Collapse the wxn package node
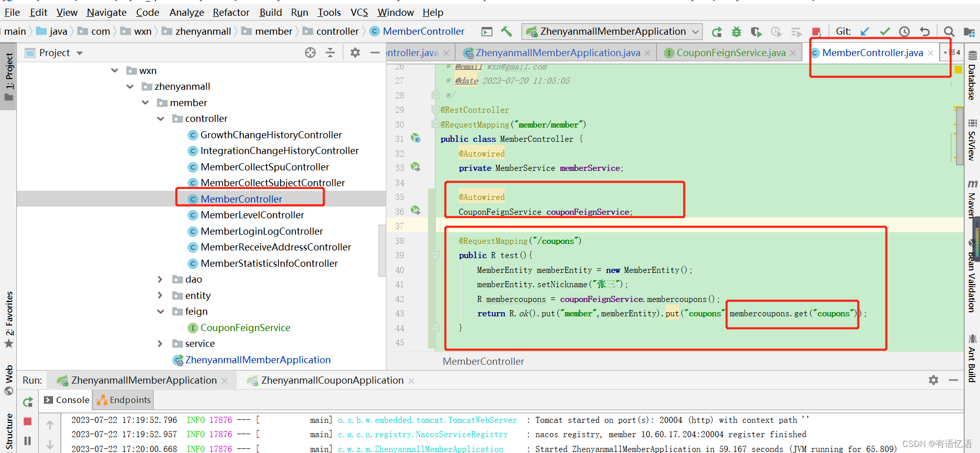Image resolution: width=980 pixels, height=453 pixels. click(x=115, y=70)
